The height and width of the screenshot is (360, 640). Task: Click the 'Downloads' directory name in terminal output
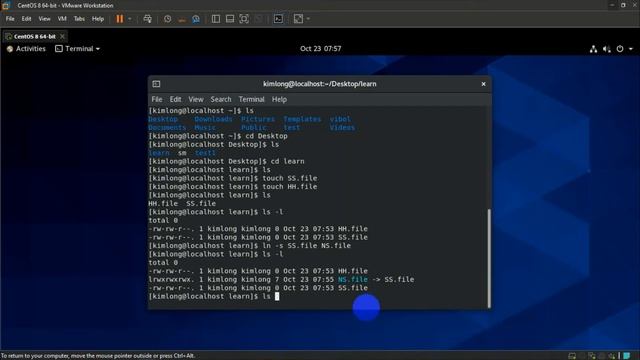pyautogui.click(x=213, y=119)
